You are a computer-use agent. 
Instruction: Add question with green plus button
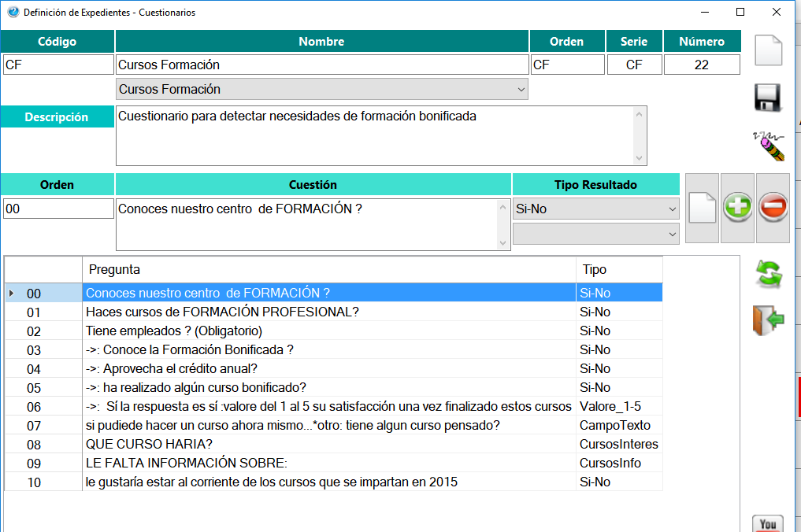tap(738, 207)
